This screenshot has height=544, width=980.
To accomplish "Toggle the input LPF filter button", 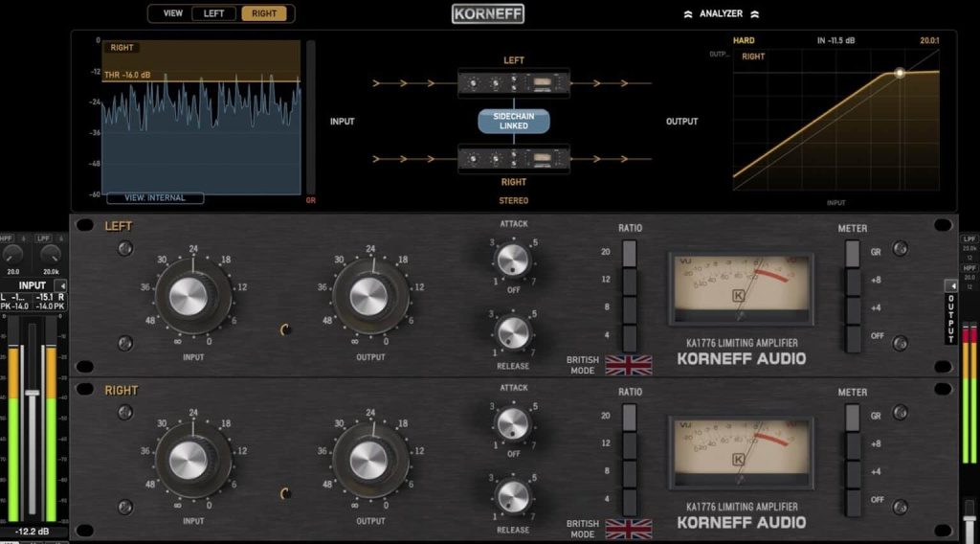I will (43, 238).
